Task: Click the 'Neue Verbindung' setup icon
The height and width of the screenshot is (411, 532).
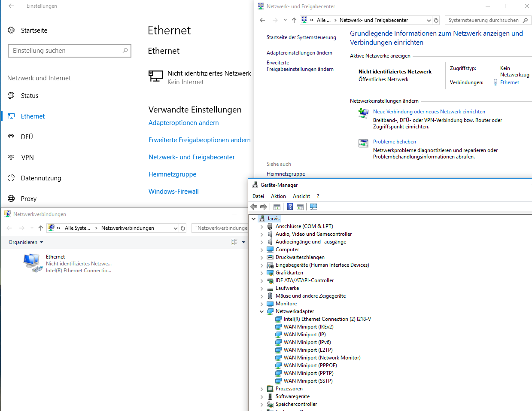Action: 363,113
